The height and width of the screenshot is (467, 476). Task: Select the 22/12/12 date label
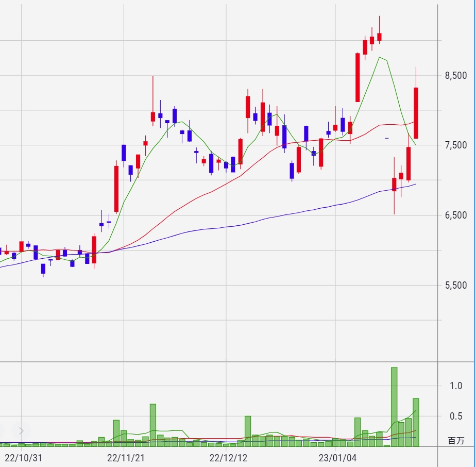click(x=228, y=458)
